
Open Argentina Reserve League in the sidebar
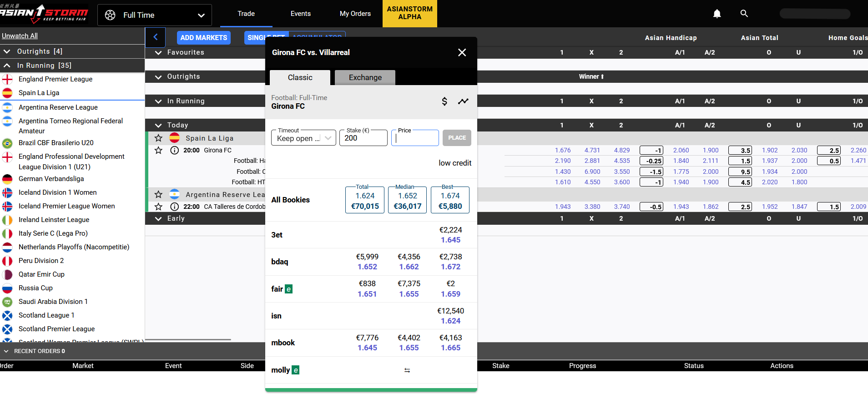pyautogui.click(x=58, y=107)
